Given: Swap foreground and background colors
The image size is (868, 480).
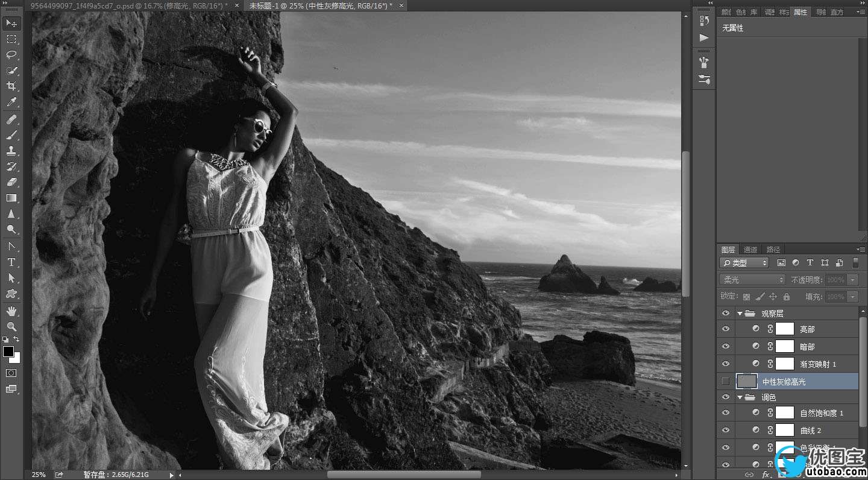Looking at the screenshot, I should (17, 339).
